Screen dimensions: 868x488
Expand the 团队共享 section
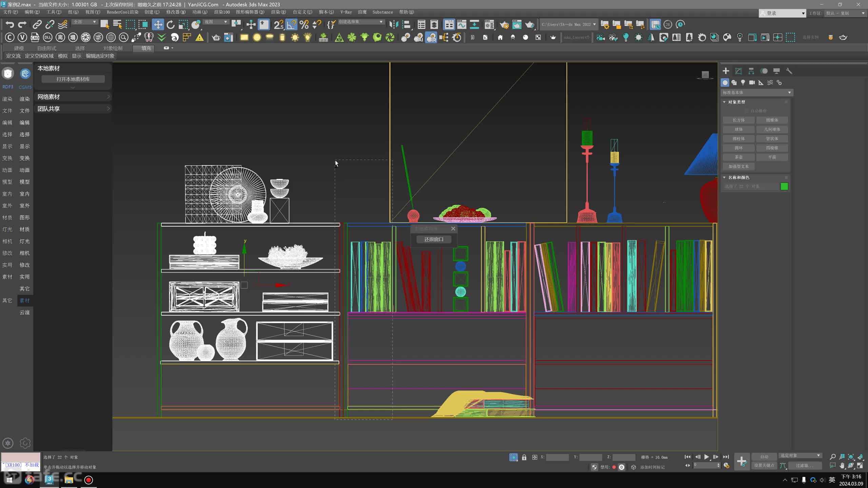click(73, 109)
